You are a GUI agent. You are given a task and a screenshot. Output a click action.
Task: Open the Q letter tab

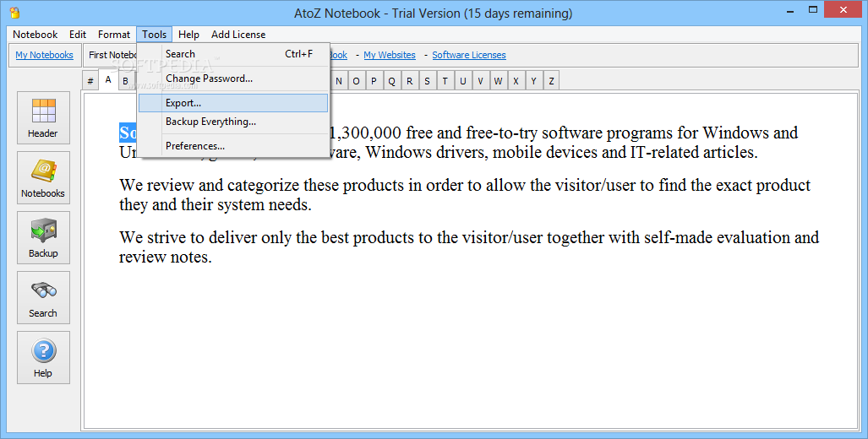(x=391, y=81)
